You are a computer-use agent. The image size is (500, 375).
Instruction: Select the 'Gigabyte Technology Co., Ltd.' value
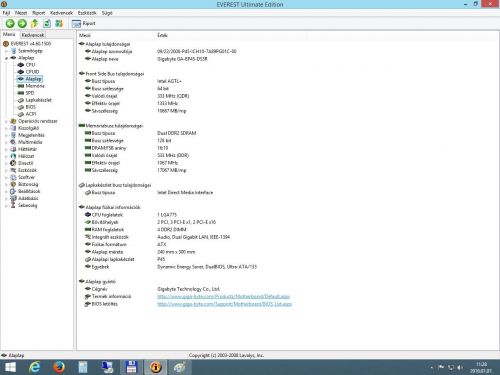188,289
